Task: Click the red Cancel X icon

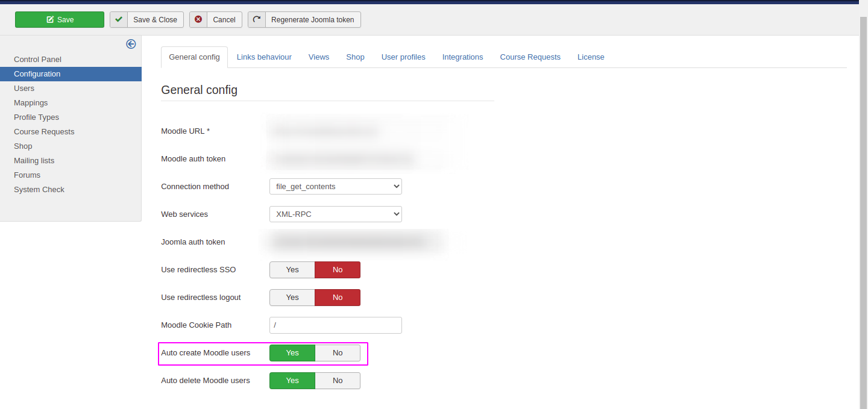Action: 198,20
